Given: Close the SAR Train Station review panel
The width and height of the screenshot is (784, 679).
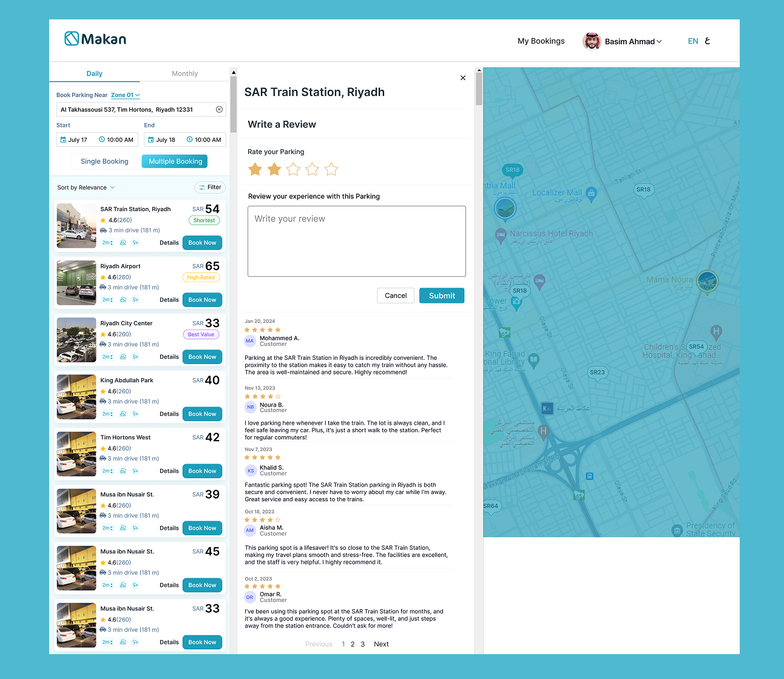Looking at the screenshot, I should [x=463, y=78].
